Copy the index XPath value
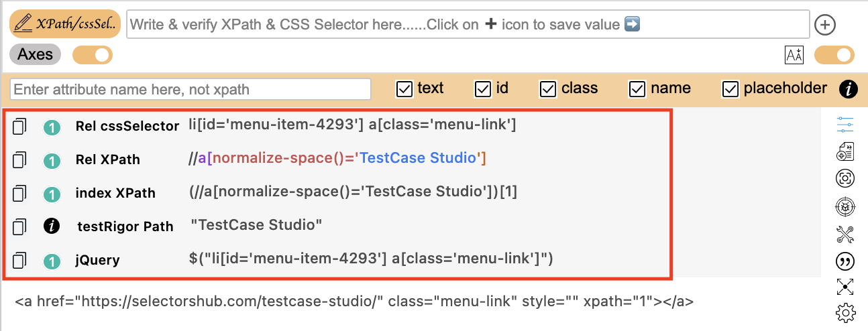This screenshot has height=331, width=868. 19,194
